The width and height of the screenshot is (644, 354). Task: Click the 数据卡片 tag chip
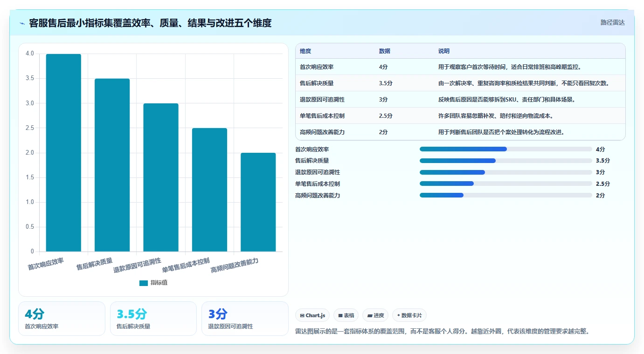tap(409, 315)
